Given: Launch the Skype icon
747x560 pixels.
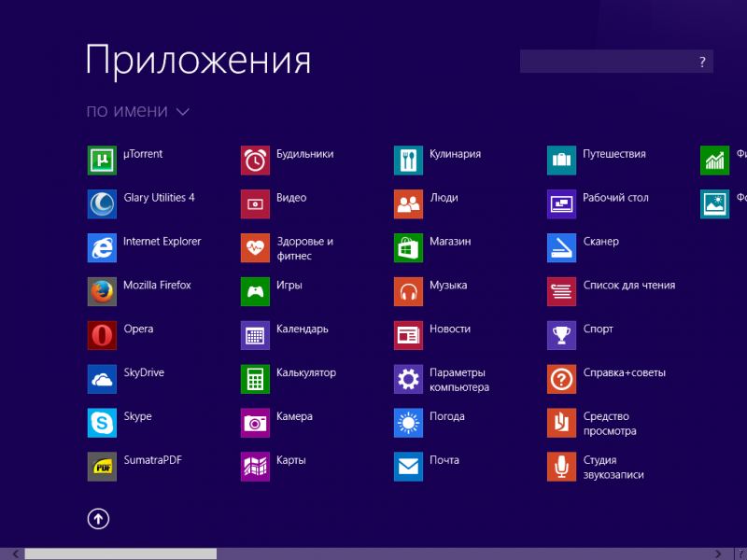Looking at the screenshot, I should (x=102, y=424).
